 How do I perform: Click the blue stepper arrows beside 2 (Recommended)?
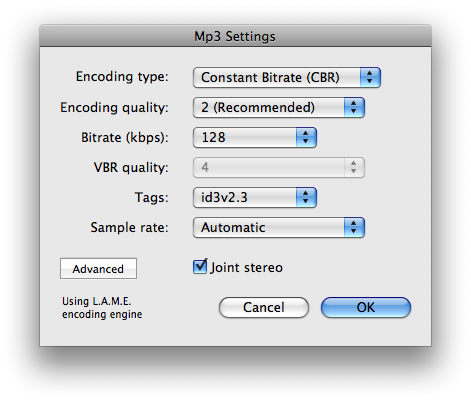354,107
